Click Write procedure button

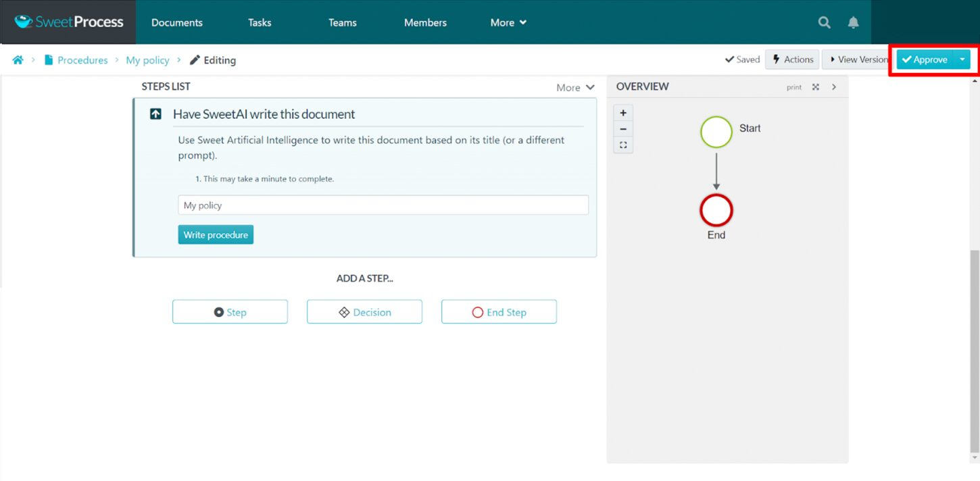point(216,234)
